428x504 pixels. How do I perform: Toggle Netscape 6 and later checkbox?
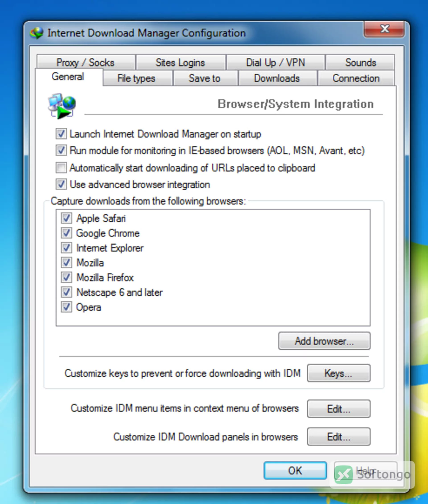tap(66, 292)
